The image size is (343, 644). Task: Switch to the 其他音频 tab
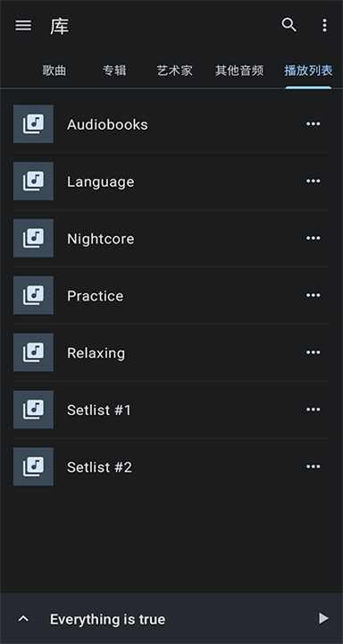point(239,71)
